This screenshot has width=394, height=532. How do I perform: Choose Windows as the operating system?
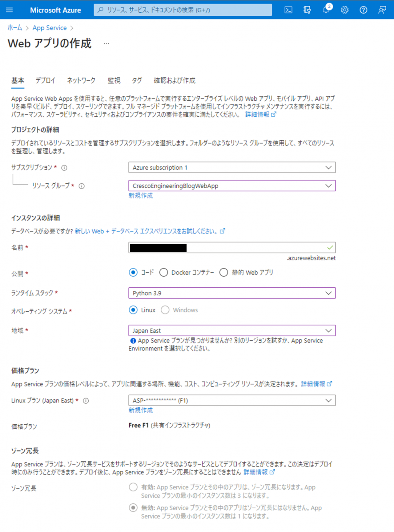[165, 310]
